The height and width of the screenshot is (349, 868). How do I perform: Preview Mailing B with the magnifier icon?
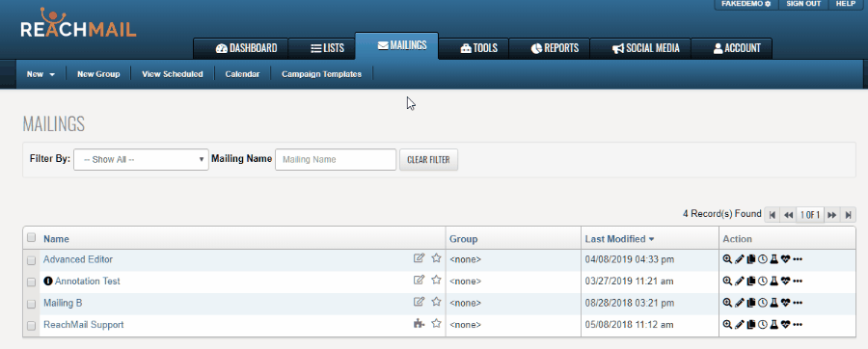[727, 303]
